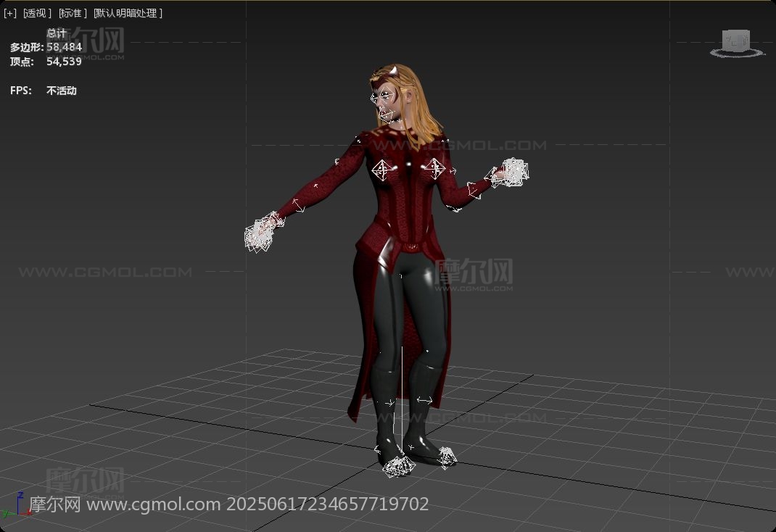Open the 透视 point-of-view viewport menu

(x=38, y=13)
